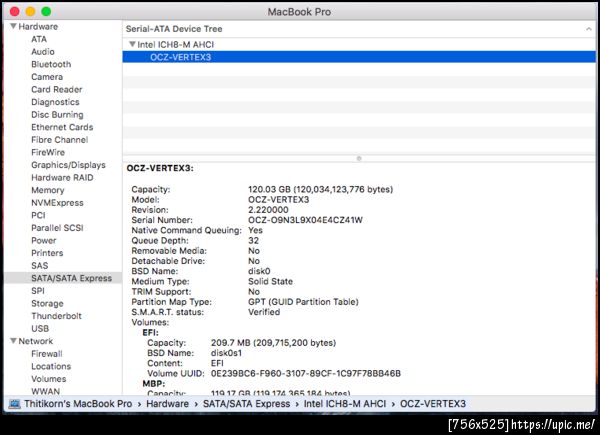Click the Serial-ATA Device Tree column header

[x=359, y=29]
